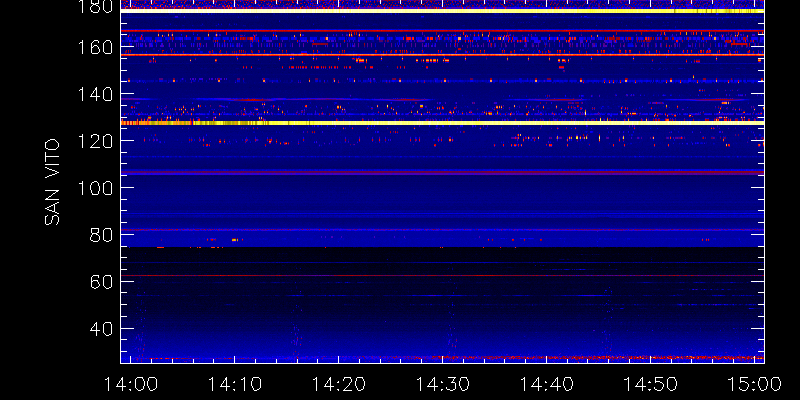Click the 80 frequency axis label

[102, 235]
